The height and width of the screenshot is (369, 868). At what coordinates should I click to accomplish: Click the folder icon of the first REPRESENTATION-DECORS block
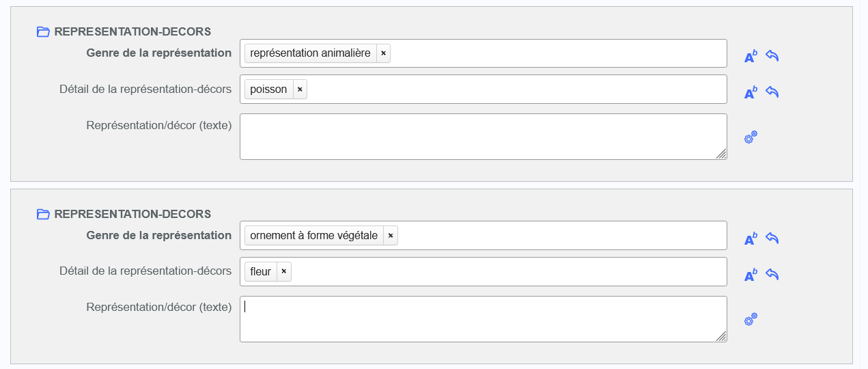(43, 31)
